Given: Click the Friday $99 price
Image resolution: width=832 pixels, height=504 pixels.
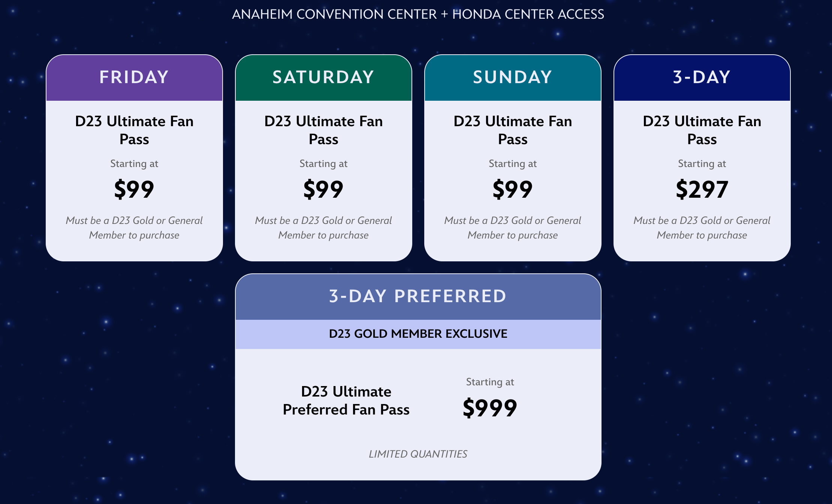Looking at the screenshot, I should pyautogui.click(x=134, y=189).
